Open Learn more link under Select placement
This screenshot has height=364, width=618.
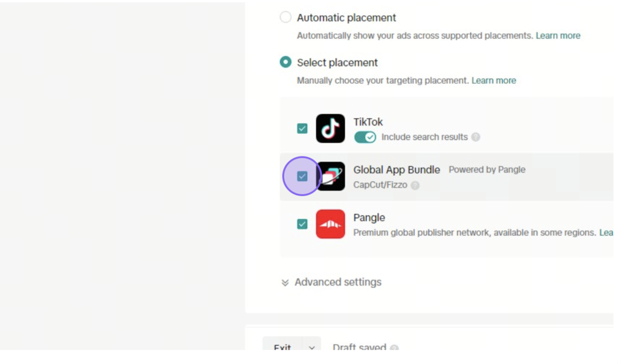coord(494,80)
